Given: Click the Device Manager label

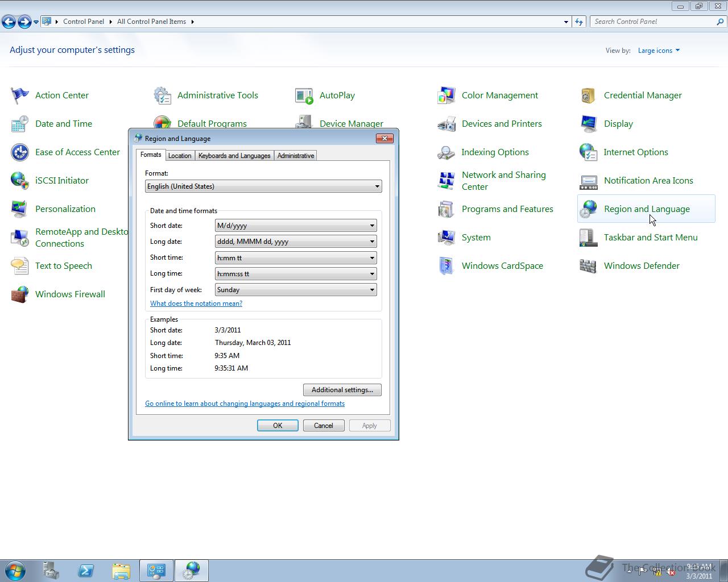Looking at the screenshot, I should 351,124.
